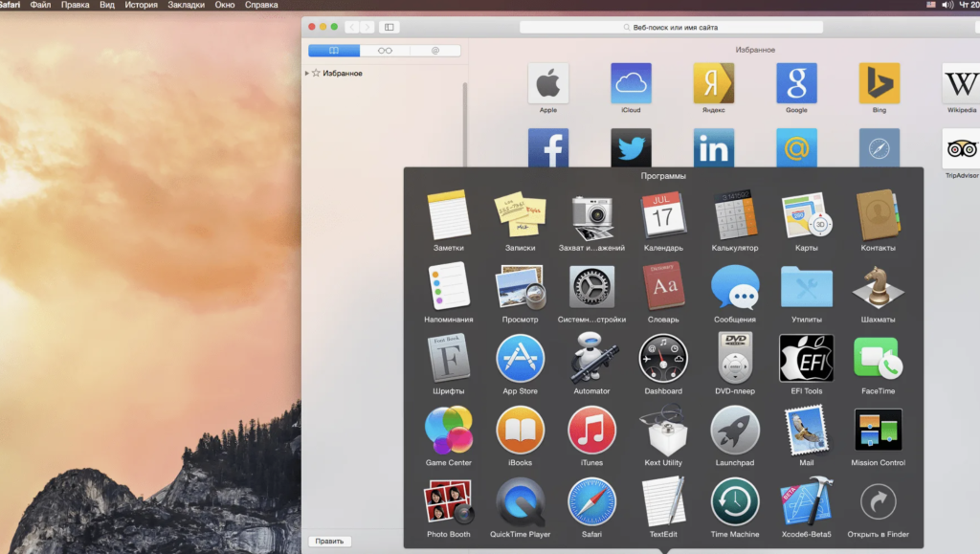Switch to the Reading List glasses tab
Image resolution: width=980 pixels, height=554 pixels.
click(x=385, y=51)
